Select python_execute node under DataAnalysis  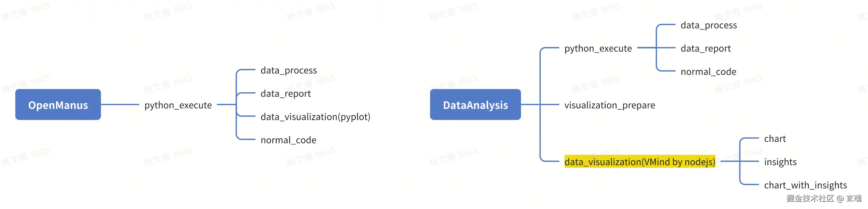click(x=598, y=48)
